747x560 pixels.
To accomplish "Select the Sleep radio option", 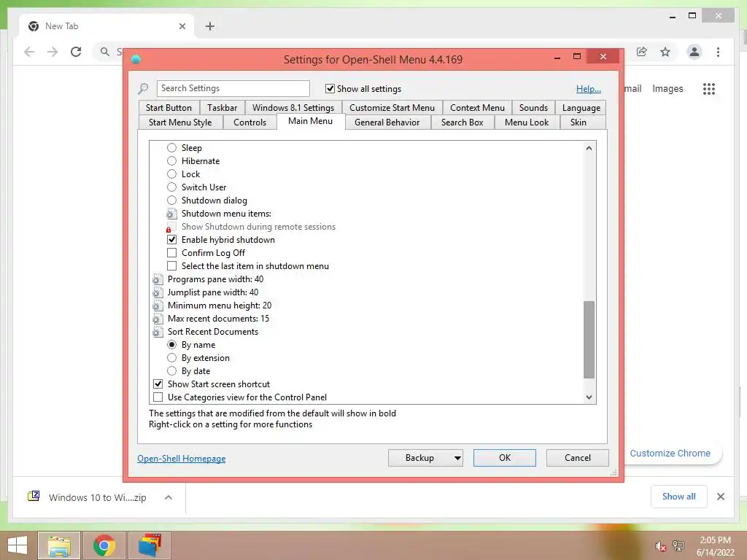I will [171, 148].
